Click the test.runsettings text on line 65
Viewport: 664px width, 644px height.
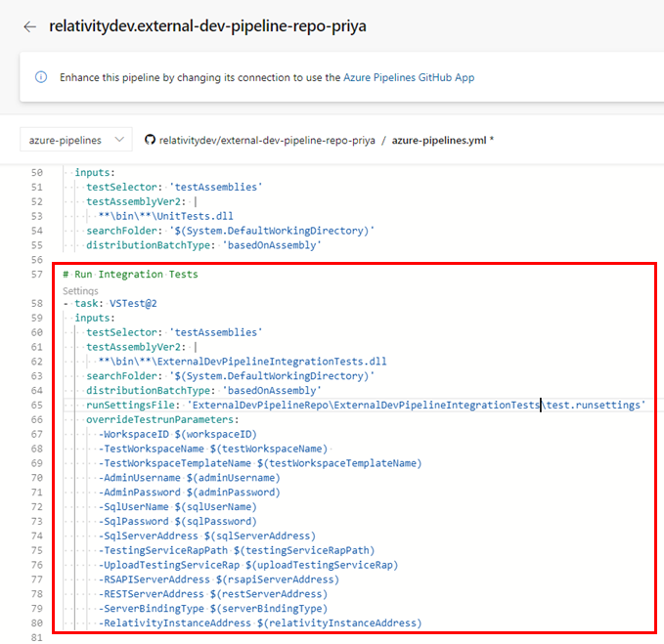594,405
